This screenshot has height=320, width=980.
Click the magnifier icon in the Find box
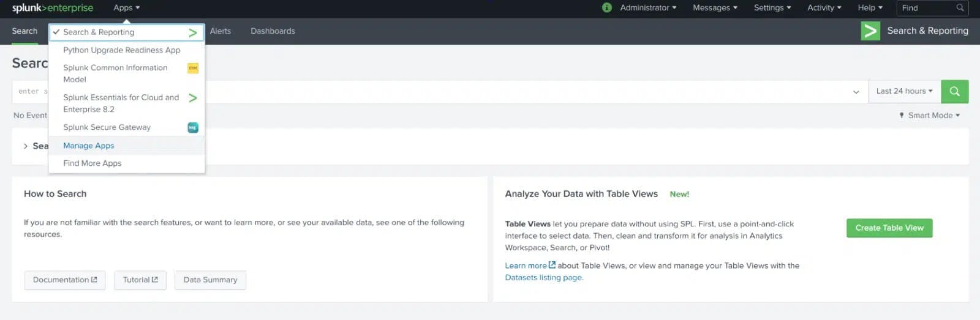click(960, 8)
